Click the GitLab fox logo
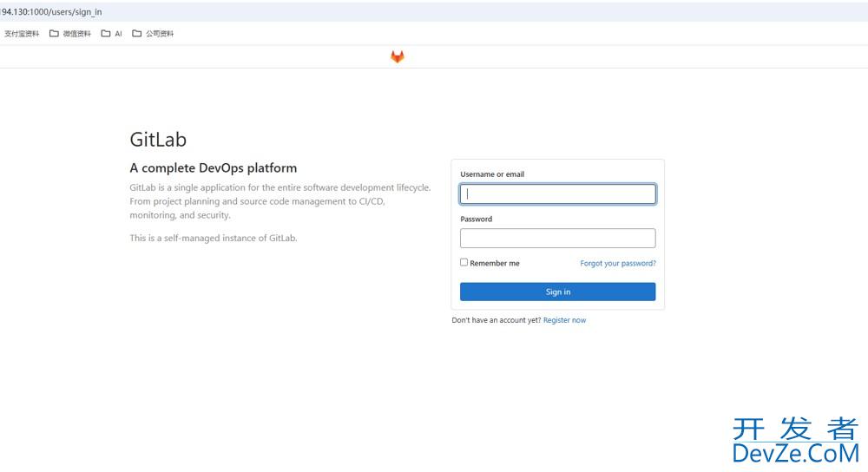 point(398,56)
